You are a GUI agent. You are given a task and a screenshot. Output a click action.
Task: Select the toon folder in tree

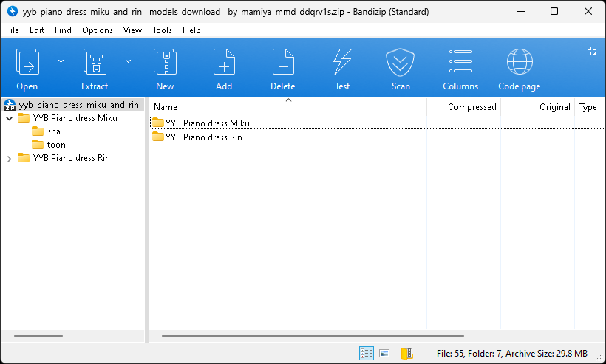[x=49, y=145]
